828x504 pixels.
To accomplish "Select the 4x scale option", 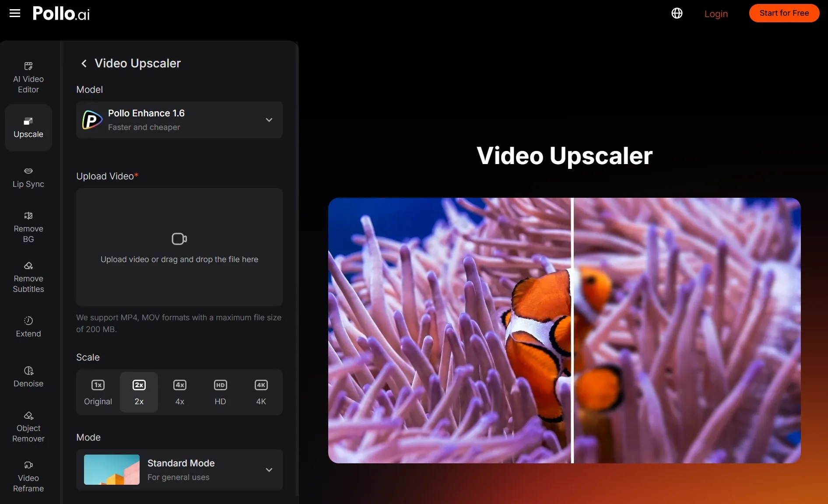I will point(180,392).
